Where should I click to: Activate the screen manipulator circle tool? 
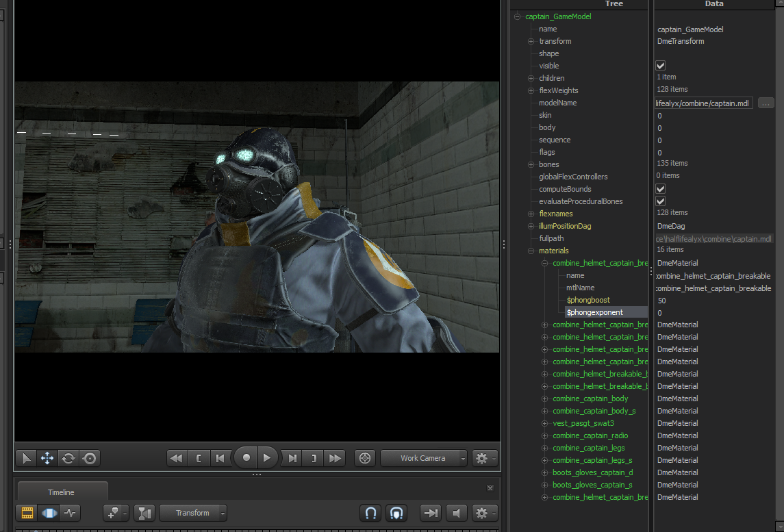(x=90, y=458)
